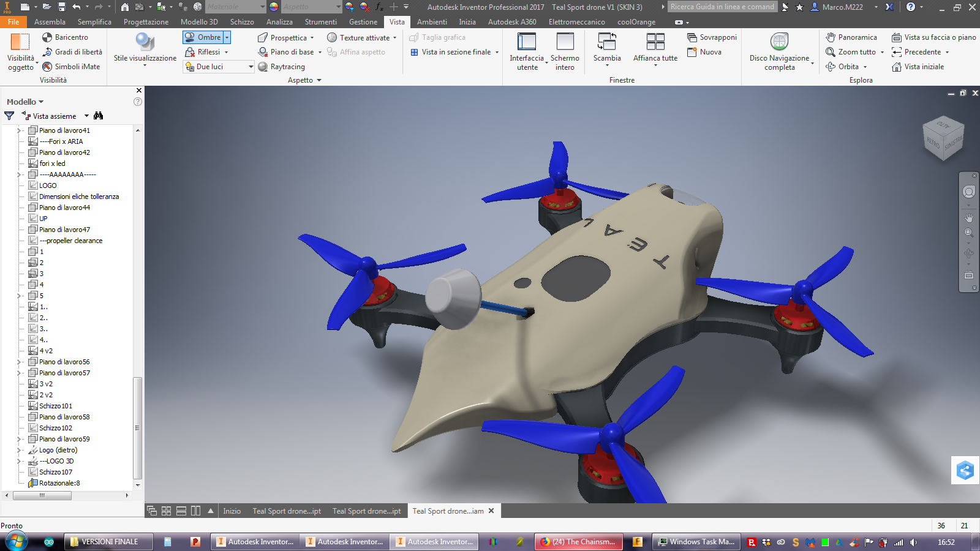Click the browser filter funnel icon
Screen dimensions: 980x551
tap(9, 116)
